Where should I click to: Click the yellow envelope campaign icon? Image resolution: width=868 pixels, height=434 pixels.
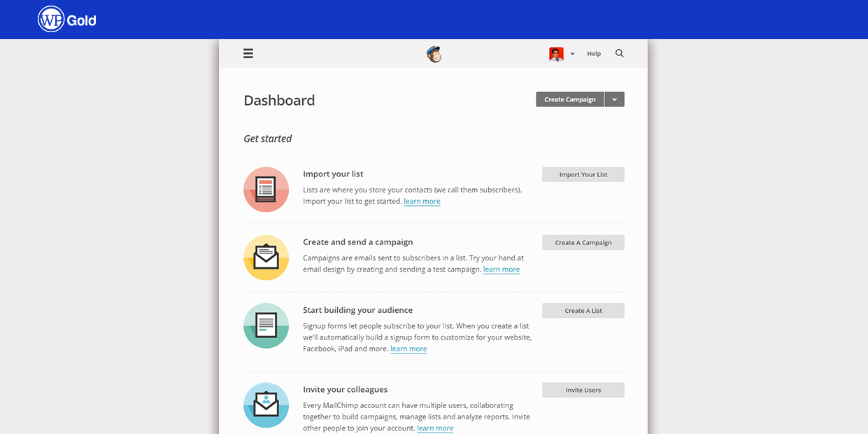(x=266, y=258)
